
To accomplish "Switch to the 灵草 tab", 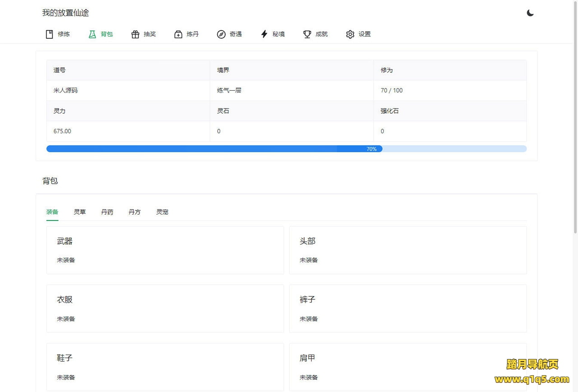I will 80,212.
